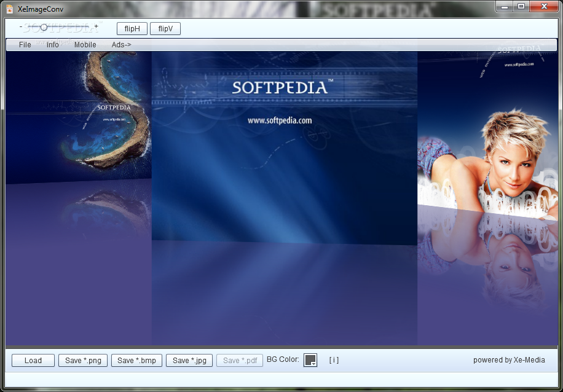Open the Ads-> menu

pos(121,44)
